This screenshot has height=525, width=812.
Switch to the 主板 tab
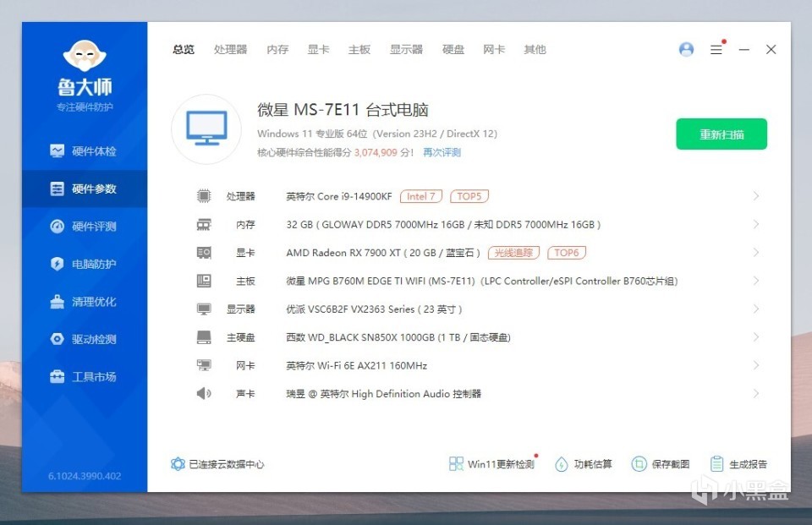tap(359, 50)
